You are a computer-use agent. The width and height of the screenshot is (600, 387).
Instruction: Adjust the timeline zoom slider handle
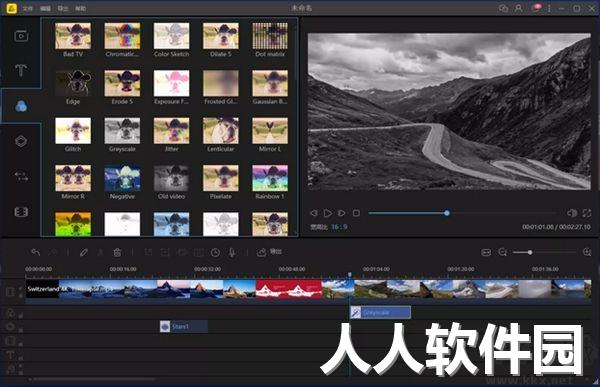[530, 252]
